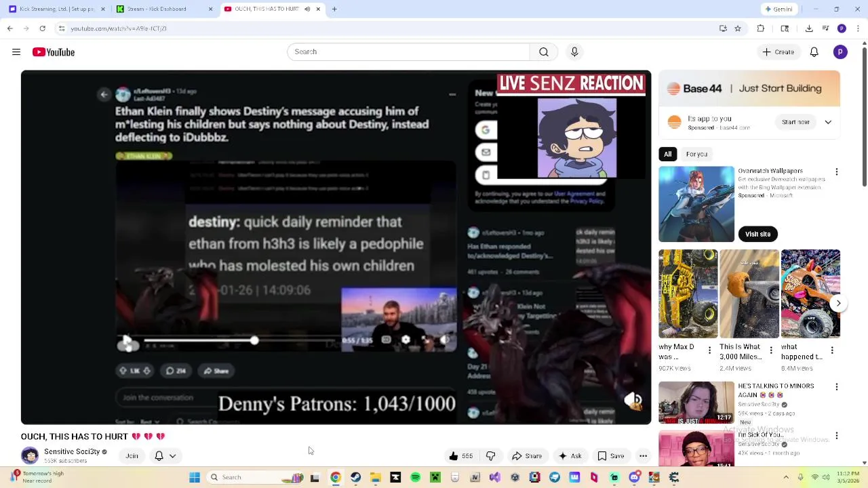868x488 pixels.
Task: Save the video to a playlist
Action: (611, 456)
